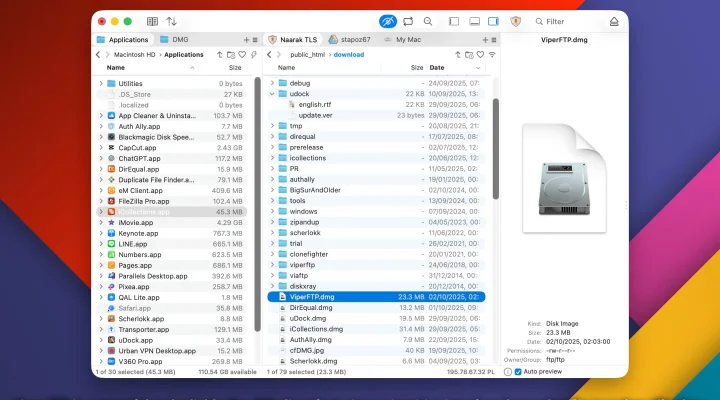Switch to the Applications tab
720x400 pixels.
pos(123,39)
